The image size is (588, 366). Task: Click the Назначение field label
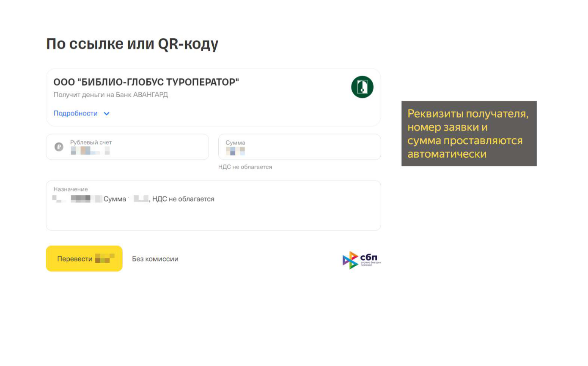71,189
